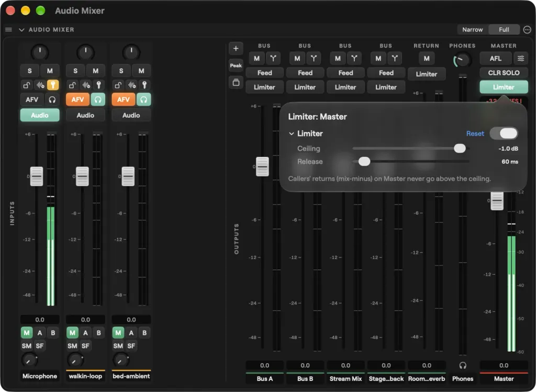Toggle Master routing on bed-ambient channel
Screen dimensions: 536x392
118,333
